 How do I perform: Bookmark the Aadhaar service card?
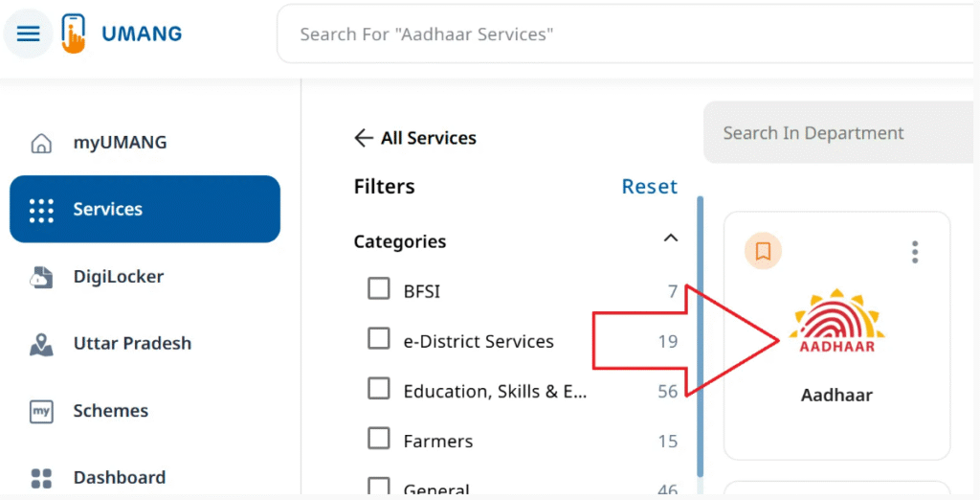pyautogui.click(x=763, y=251)
